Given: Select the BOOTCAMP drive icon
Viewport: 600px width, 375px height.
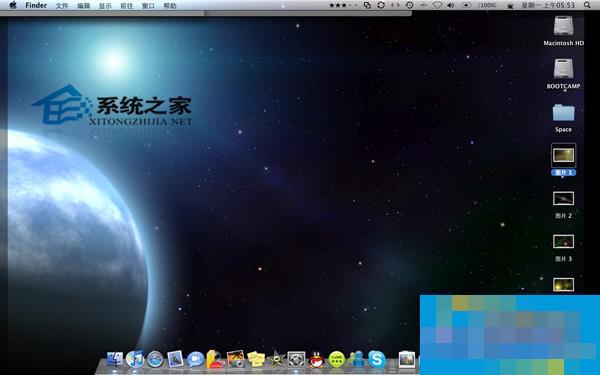Looking at the screenshot, I should click(x=563, y=69).
